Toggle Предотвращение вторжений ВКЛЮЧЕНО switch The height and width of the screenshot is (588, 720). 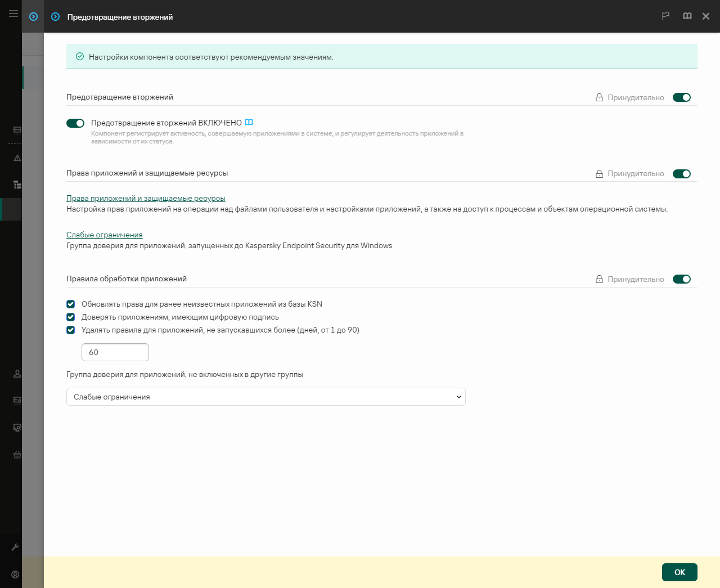pos(75,123)
